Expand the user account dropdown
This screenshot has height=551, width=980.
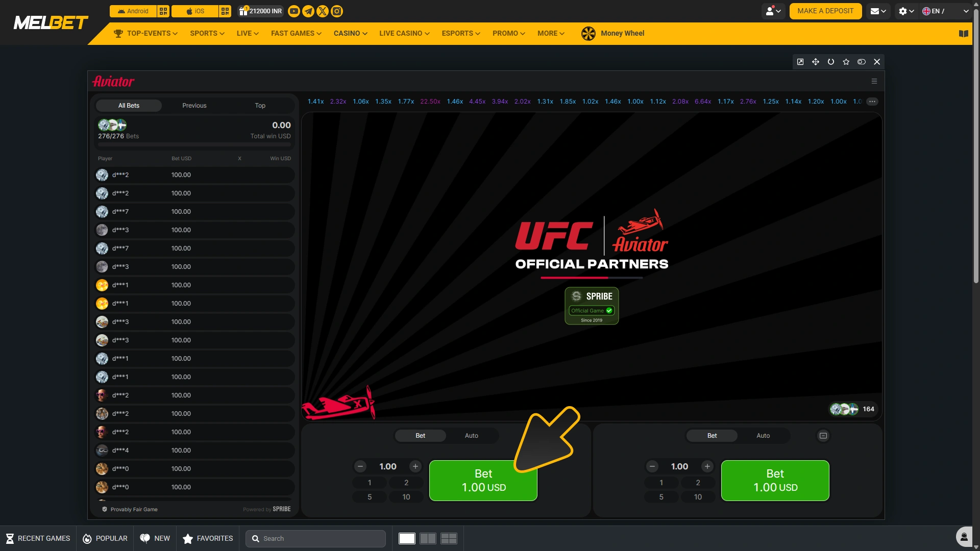[773, 11]
